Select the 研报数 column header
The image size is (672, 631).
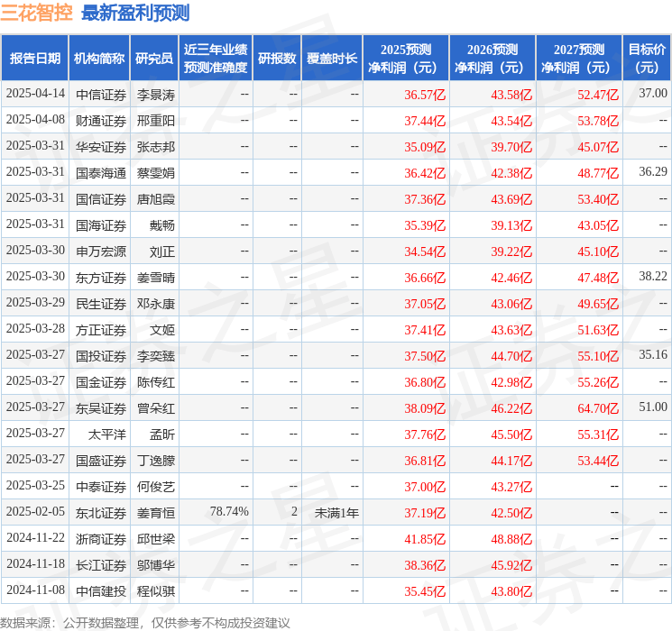pyautogui.click(x=277, y=58)
